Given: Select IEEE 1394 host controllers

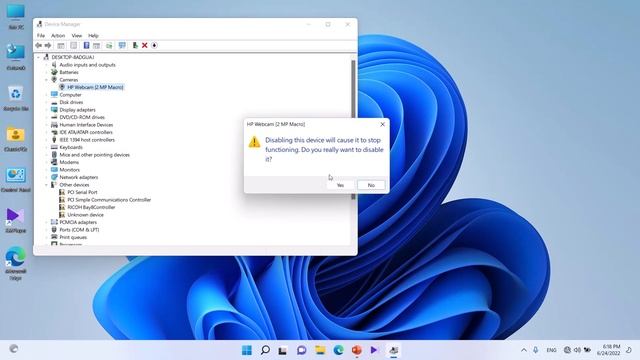Looking at the screenshot, I should (x=87, y=140).
